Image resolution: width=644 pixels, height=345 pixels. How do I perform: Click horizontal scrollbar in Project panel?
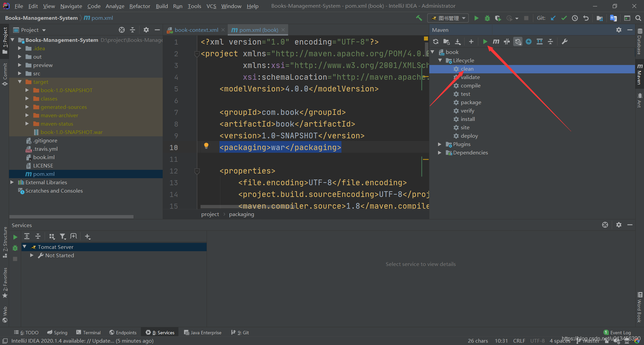coord(71,217)
